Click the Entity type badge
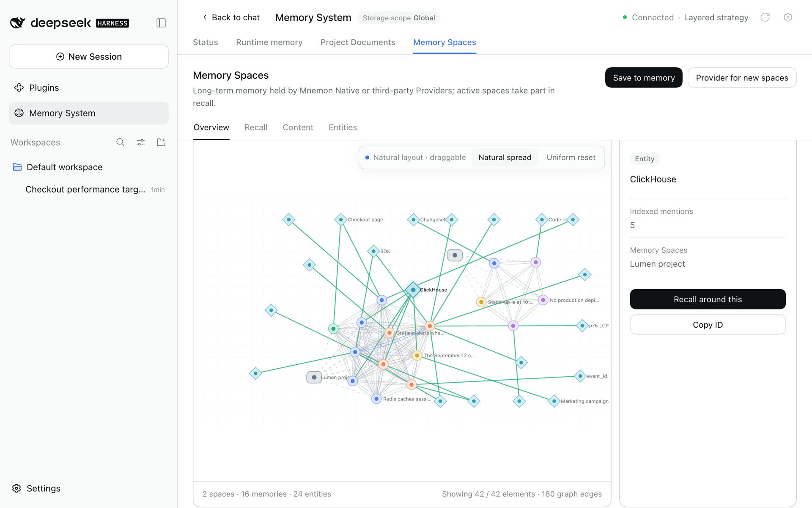The image size is (812, 508). pyautogui.click(x=645, y=159)
